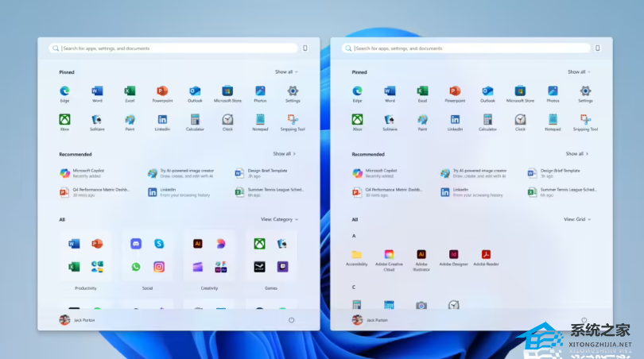Screen dimensions: 644x359
Task: Expand Pinned Show all in the left menu
Action: tap(285, 72)
